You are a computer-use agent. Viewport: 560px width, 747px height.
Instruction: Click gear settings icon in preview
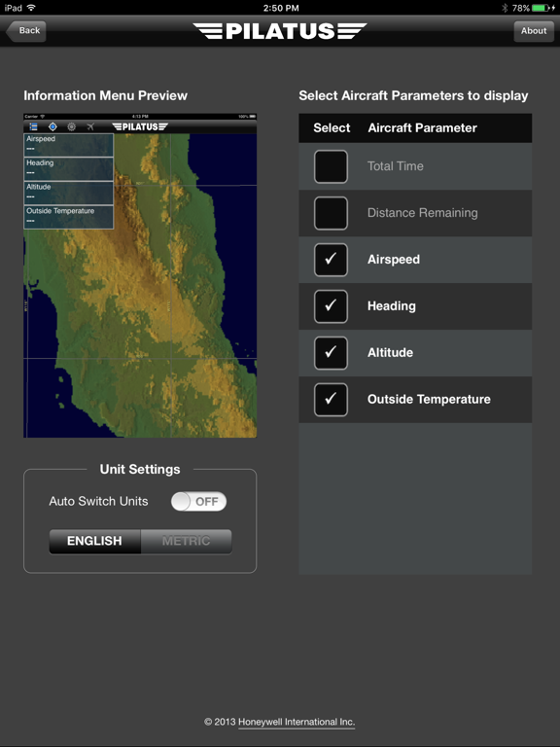[71, 126]
